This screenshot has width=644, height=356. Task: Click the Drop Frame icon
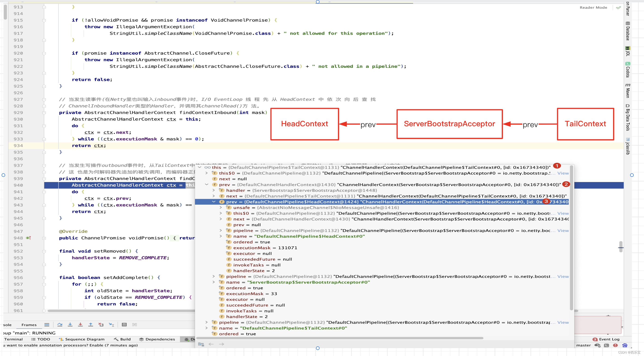(101, 324)
